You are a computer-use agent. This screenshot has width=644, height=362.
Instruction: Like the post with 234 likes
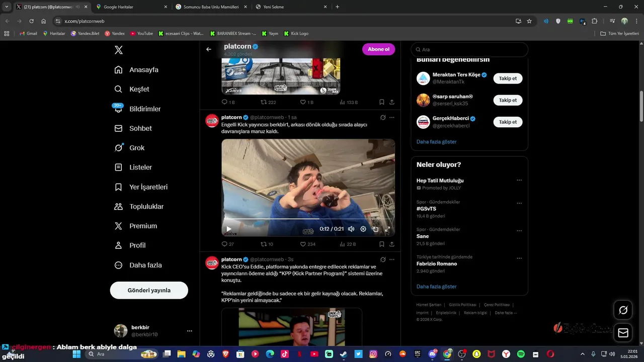(x=307, y=244)
